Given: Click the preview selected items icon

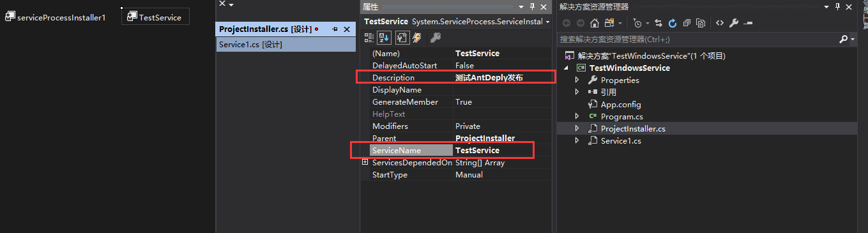Looking at the screenshot, I should coord(749,23).
